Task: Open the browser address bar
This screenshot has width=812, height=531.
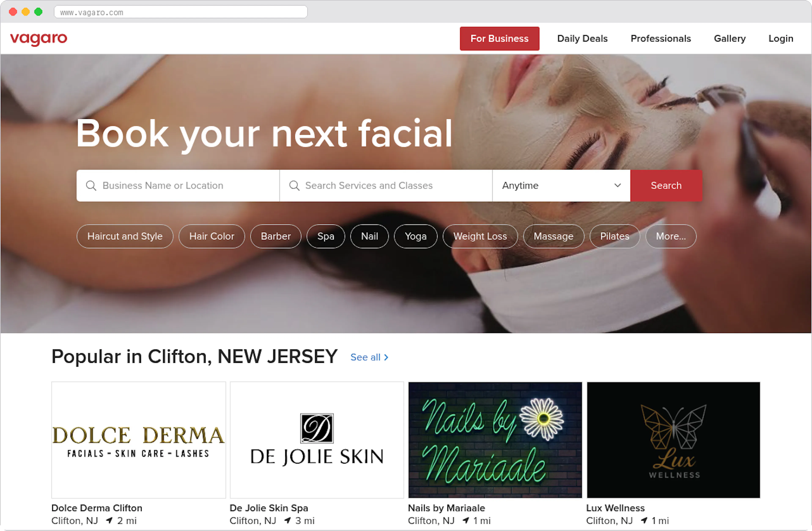Action: [181, 12]
